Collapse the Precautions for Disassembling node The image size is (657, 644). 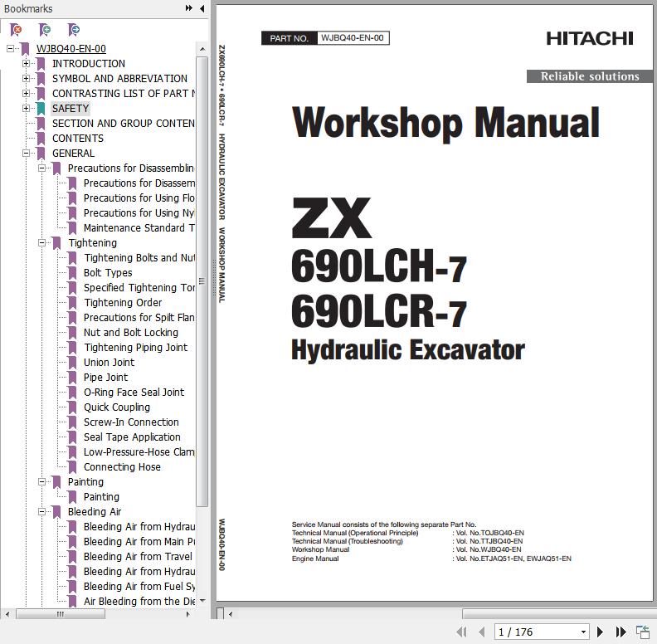pyautogui.click(x=42, y=168)
